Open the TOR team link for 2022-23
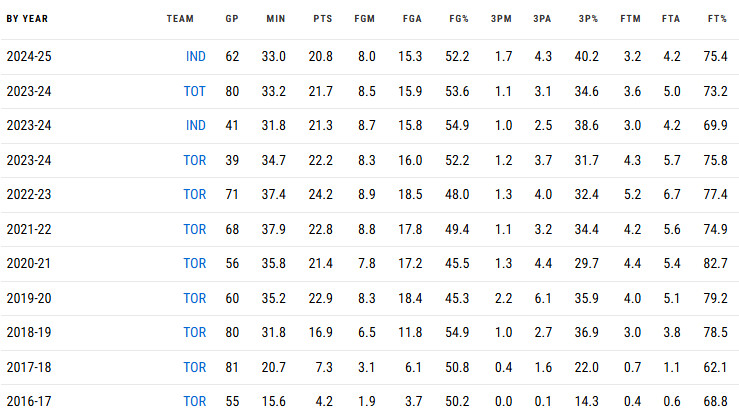 coord(195,194)
